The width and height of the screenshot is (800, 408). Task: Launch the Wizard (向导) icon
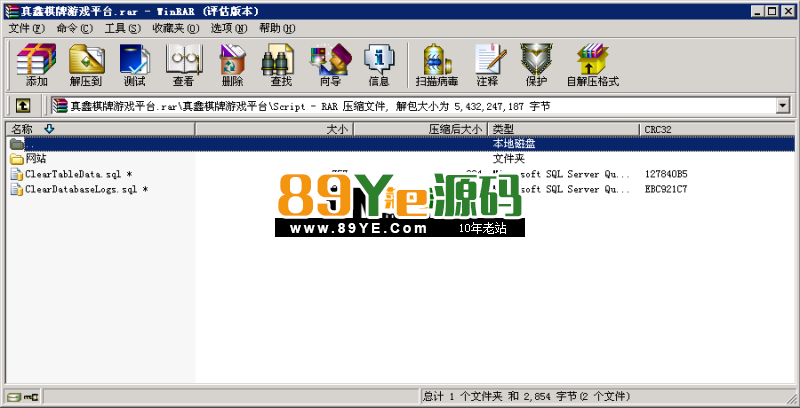coord(330,65)
